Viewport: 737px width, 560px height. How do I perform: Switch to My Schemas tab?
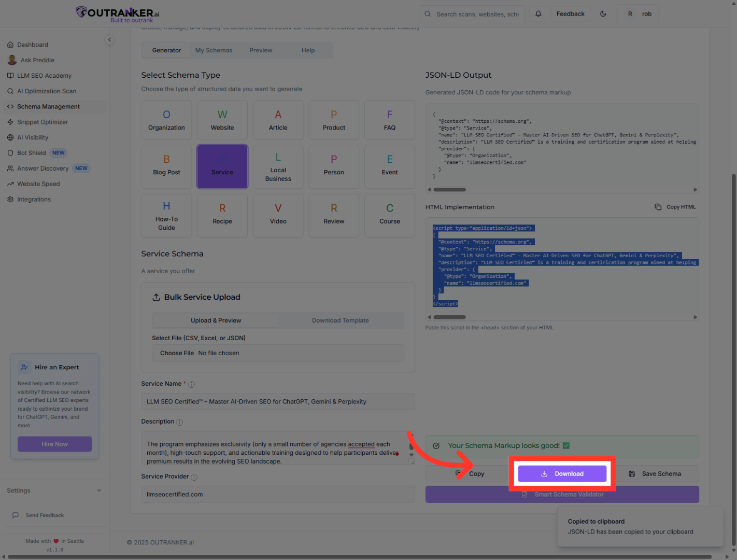click(214, 50)
